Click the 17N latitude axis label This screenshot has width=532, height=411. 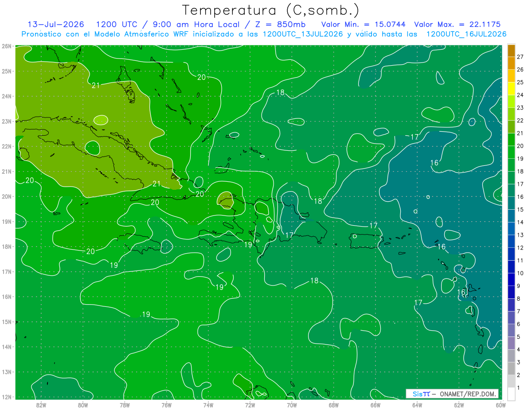(x=6, y=271)
